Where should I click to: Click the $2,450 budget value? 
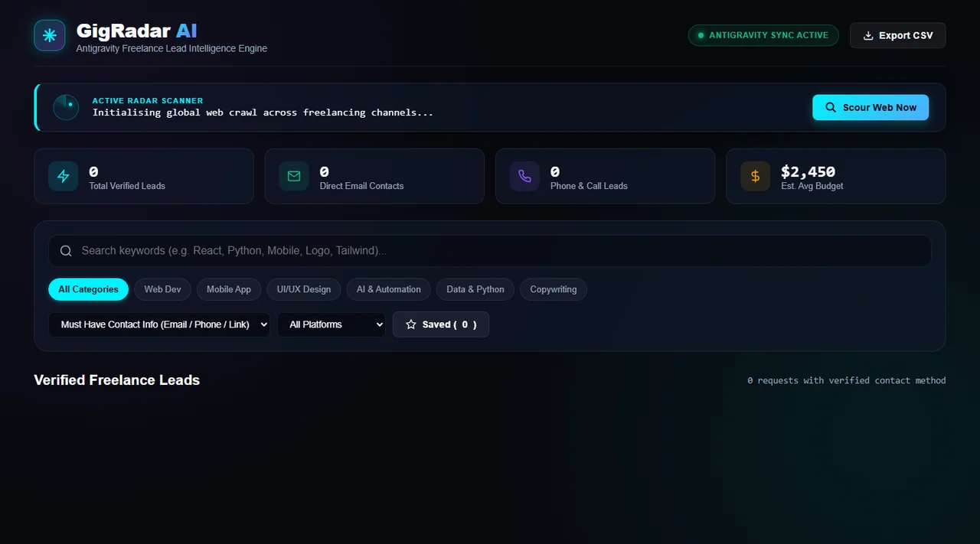[x=808, y=171]
